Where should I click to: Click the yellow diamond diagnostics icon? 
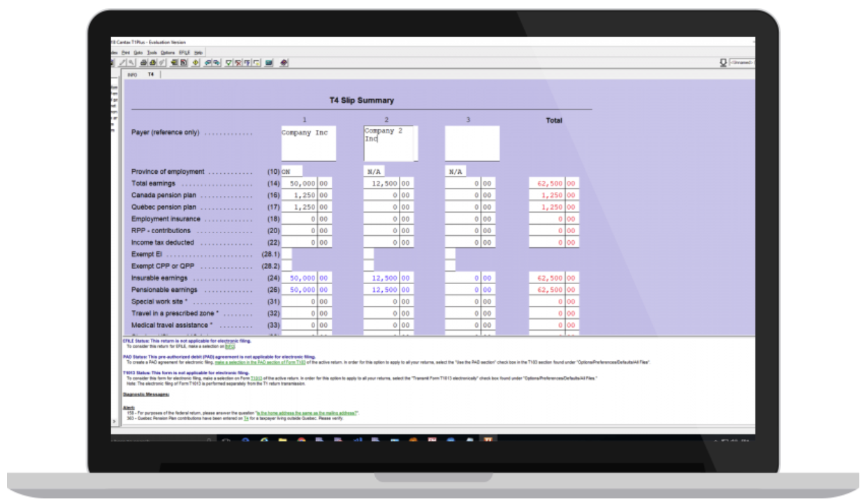click(x=195, y=63)
